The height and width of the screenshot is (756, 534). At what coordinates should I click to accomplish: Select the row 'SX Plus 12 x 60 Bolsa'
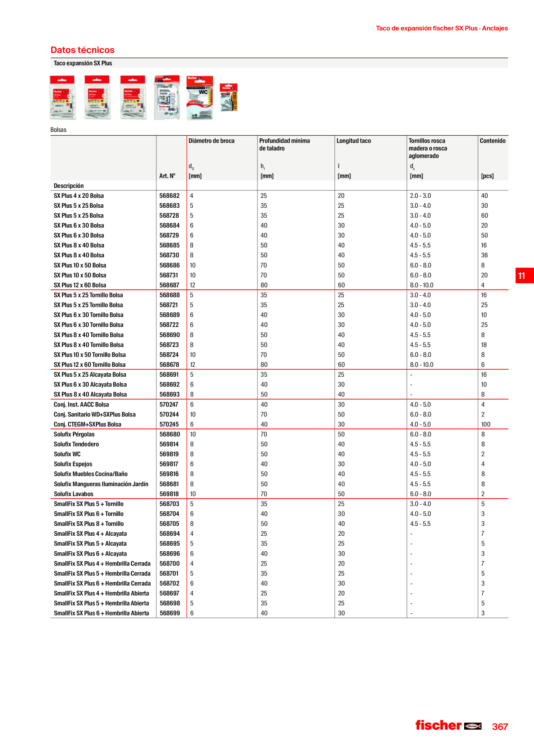pos(279,285)
